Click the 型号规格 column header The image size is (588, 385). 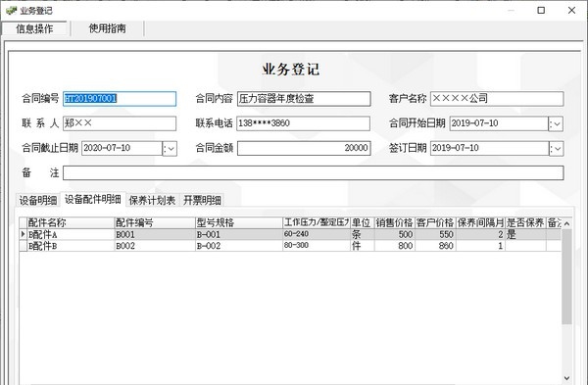[239, 222]
